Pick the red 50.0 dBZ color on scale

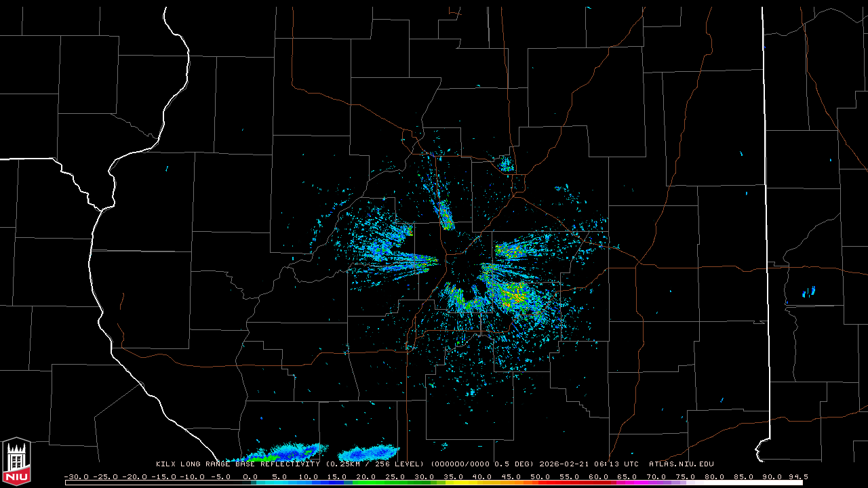[x=540, y=483]
